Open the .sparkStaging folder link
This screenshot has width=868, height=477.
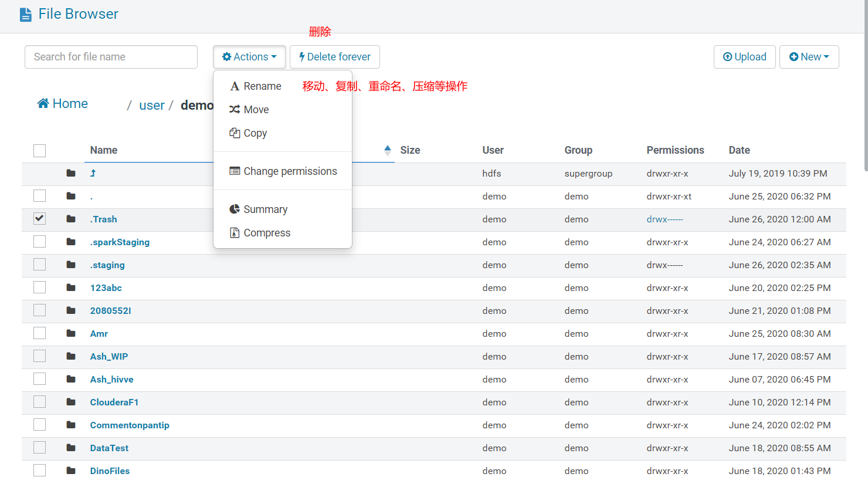tap(120, 242)
